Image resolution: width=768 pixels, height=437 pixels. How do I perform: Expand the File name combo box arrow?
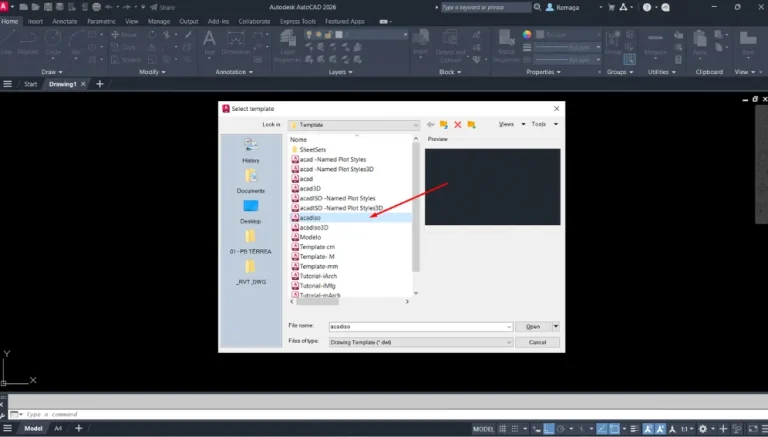508,327
